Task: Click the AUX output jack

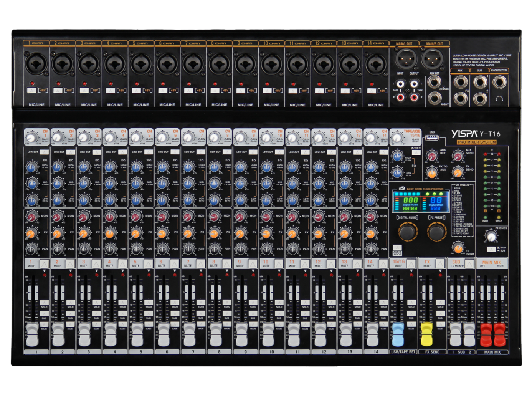Action: tap(460, 82)
